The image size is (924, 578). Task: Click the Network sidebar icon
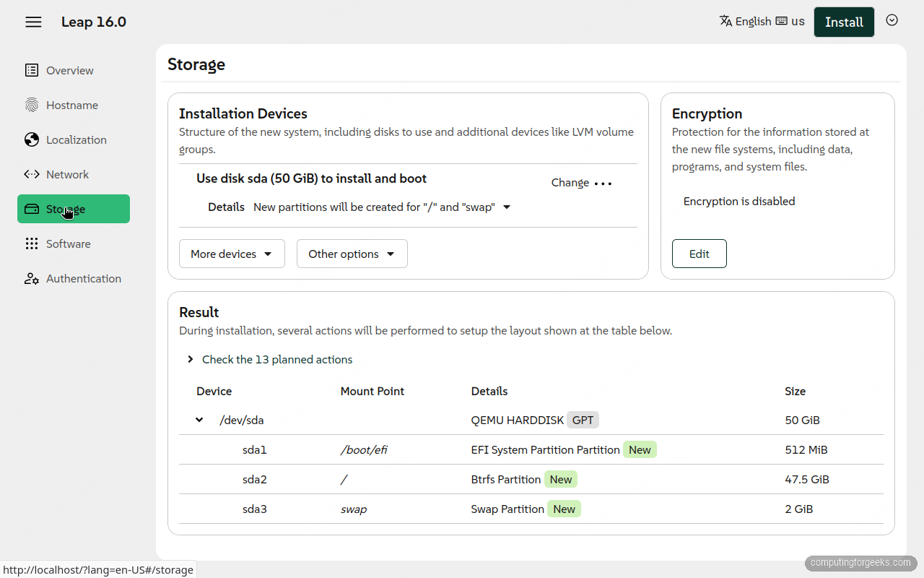[32, 174]
